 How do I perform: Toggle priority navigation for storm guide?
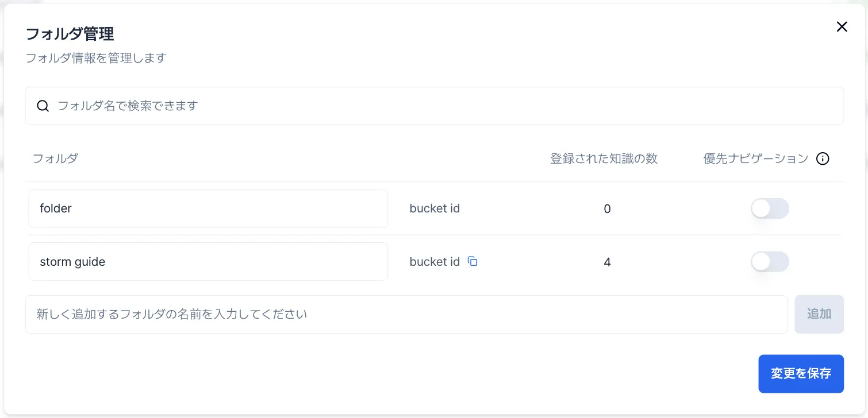pos(769,262)
